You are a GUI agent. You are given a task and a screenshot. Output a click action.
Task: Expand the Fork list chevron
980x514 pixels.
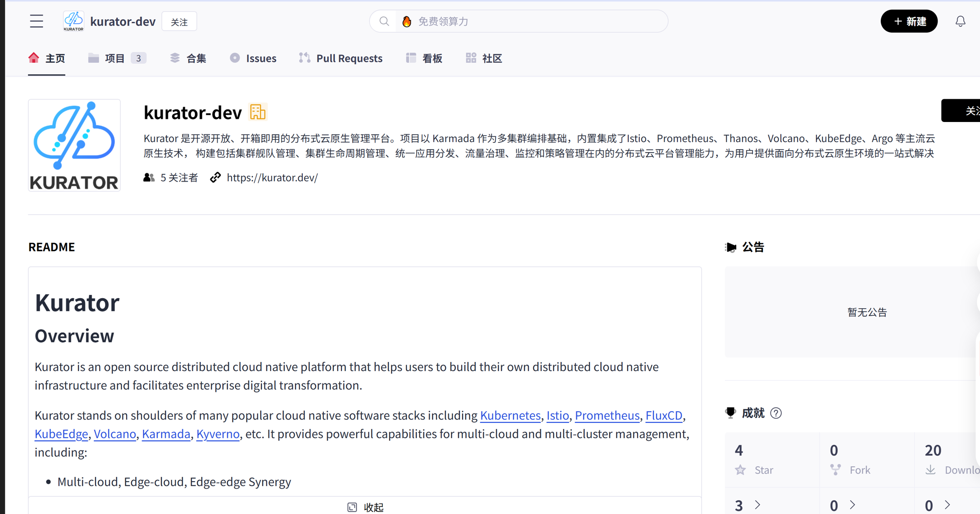852,505
